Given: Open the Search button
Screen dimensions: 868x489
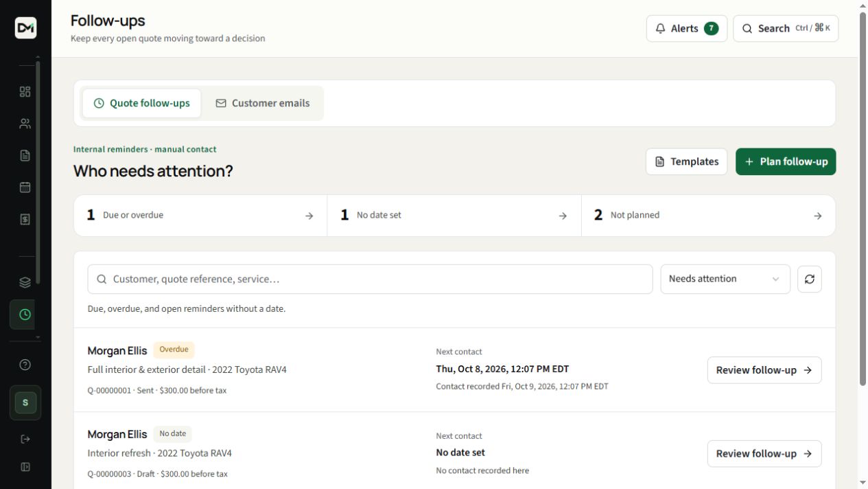Looking at the screenshot, I should (786, 28).
